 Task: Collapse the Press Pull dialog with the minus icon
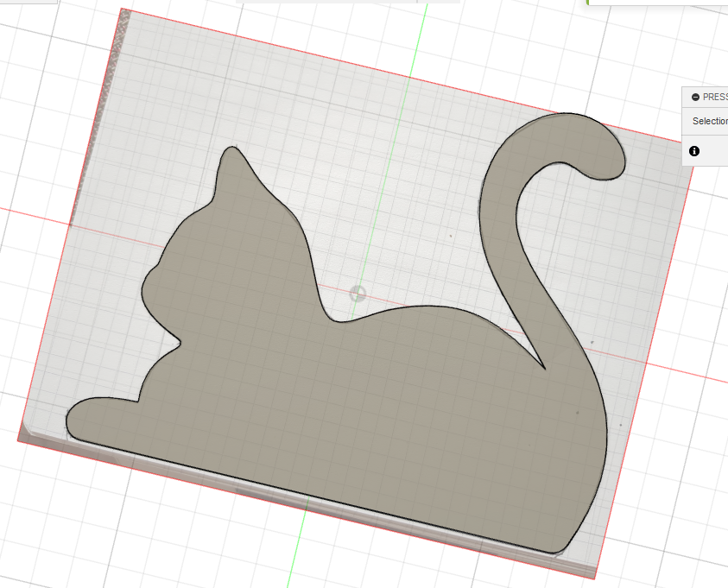pyautogui.click(x=695, y=97)
